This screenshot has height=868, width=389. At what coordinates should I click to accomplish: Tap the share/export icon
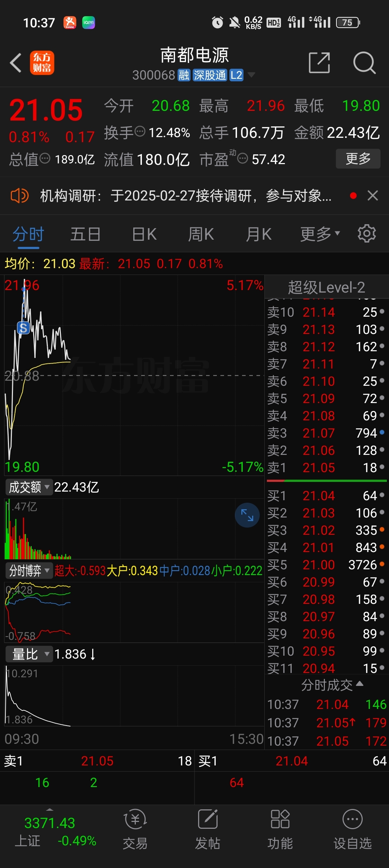pyautogui.click(x=319, y=63)
